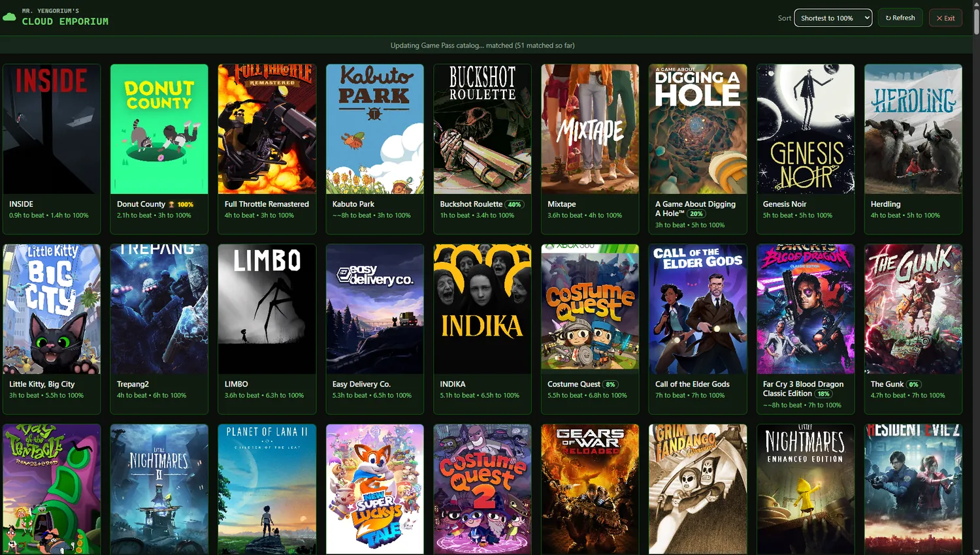The image size is (980, 555).
Task: Select the Costume Quest 2 cover
Action: click(482, 489)
